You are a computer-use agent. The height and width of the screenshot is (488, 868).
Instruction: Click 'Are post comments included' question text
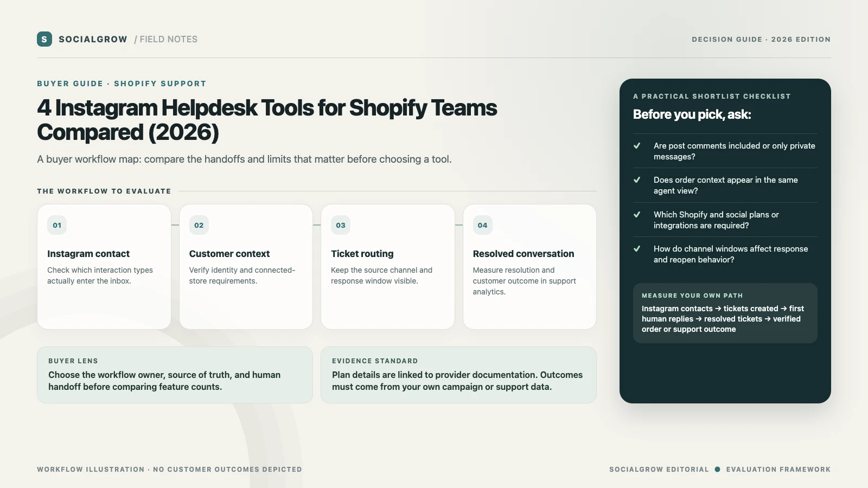(x=735, y=151)
